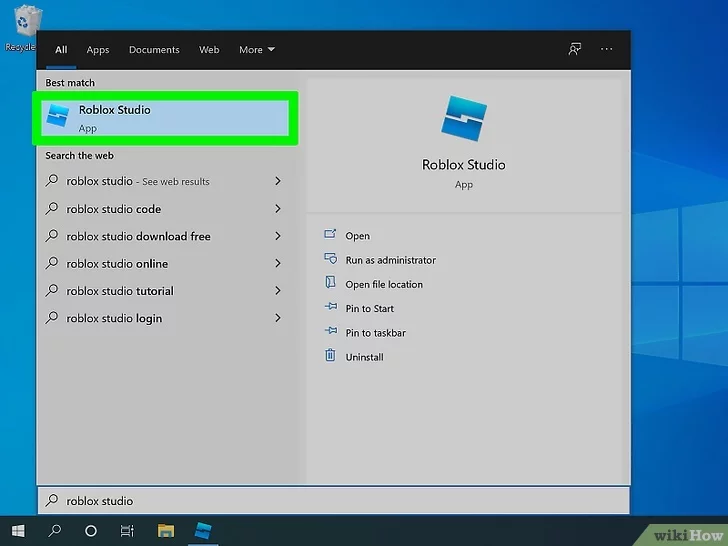Screen dimensions: 728x546
Task: Expand the More filter dropdown
Action: [x=256, y=50]
